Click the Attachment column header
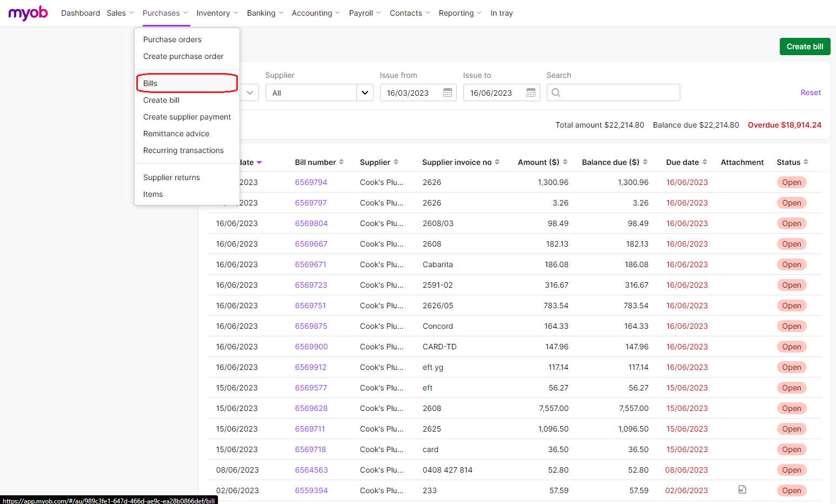The height and width of the screenshot is (504, 836). [x=742, y=162]
